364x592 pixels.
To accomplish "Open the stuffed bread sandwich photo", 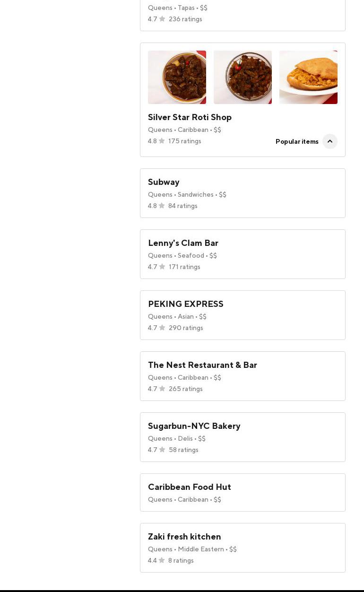I will [308, 77].
